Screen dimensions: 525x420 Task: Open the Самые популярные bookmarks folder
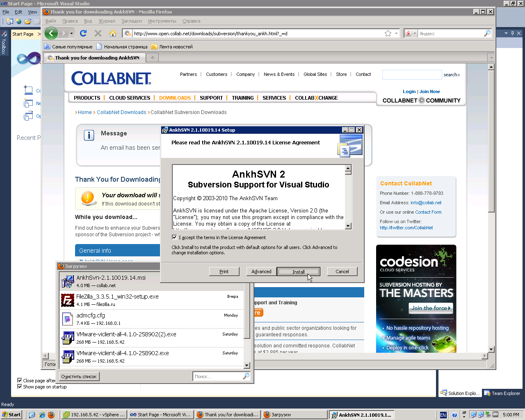coord(68,47)
